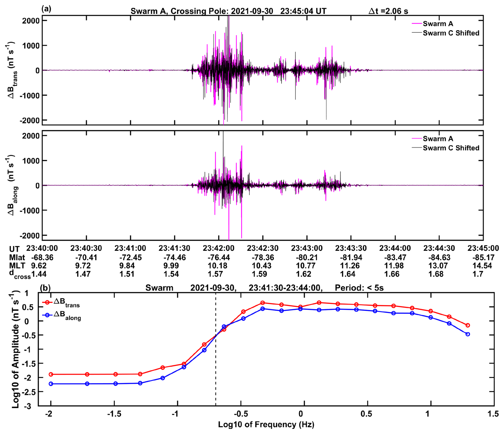The height and width of the screenshot is (434, 504).
Task: Click the panel (b) label
Action: (x=45, y=288)
